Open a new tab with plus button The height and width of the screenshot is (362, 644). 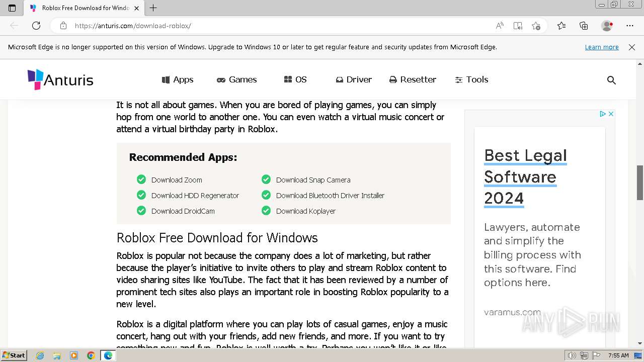click(153, 8)
